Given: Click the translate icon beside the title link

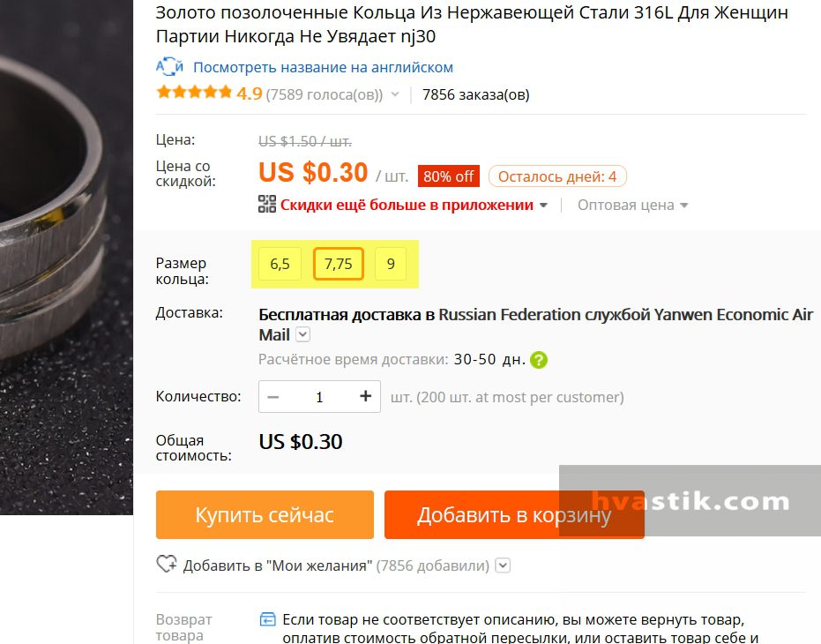Looking at the screenshot, I should point(169,66).
